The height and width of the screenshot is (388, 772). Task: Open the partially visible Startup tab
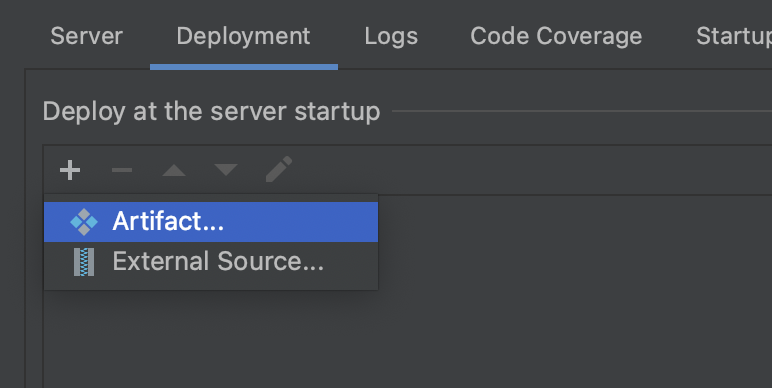pos(734,36)
